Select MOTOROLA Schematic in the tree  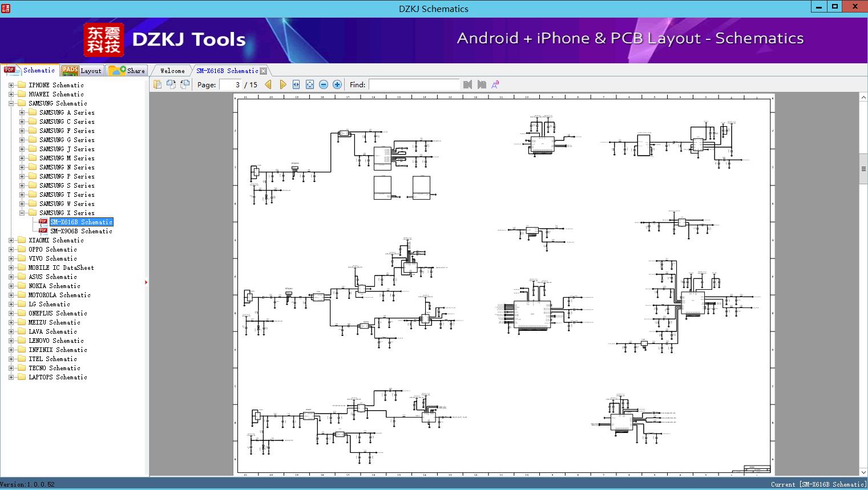click(59, 295)
